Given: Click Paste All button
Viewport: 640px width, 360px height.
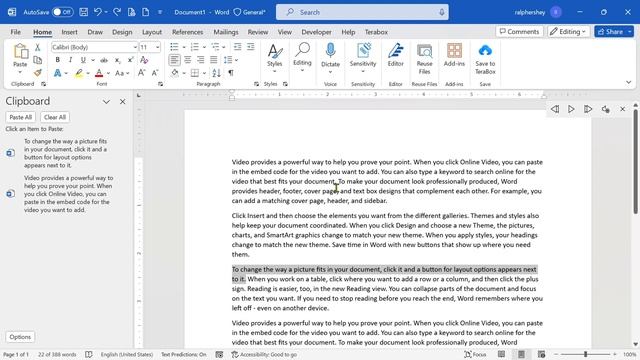Looking at the screenshot, I should tap(20, 117).
